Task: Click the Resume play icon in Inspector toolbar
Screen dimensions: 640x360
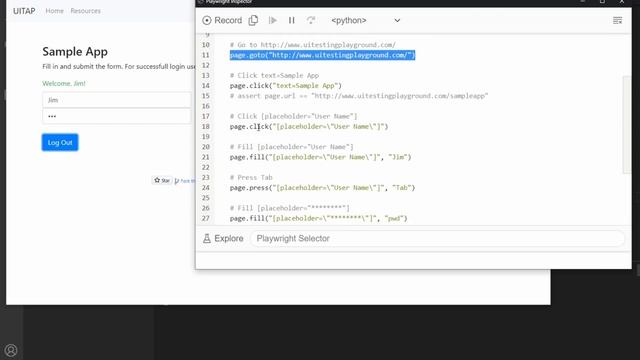Action: [x=273, y=20]
